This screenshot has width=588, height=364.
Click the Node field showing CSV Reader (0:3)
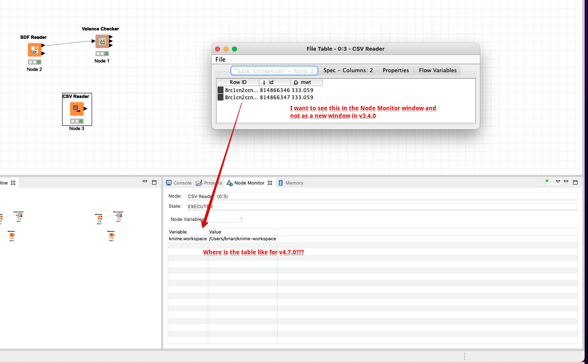click(382, 196)
